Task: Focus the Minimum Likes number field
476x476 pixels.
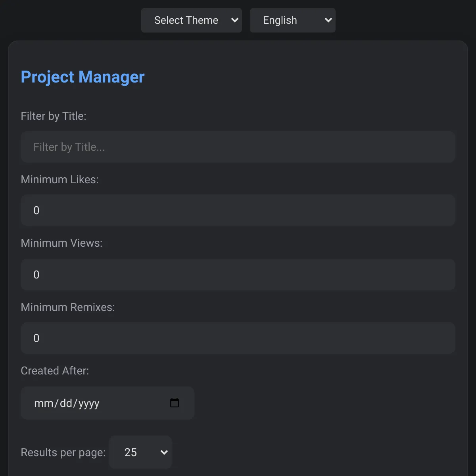Action: (x=238, y=210)
